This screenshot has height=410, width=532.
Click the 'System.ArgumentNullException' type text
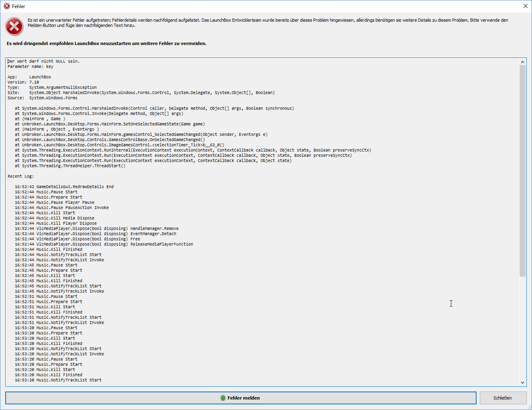[x=63, y=88]
